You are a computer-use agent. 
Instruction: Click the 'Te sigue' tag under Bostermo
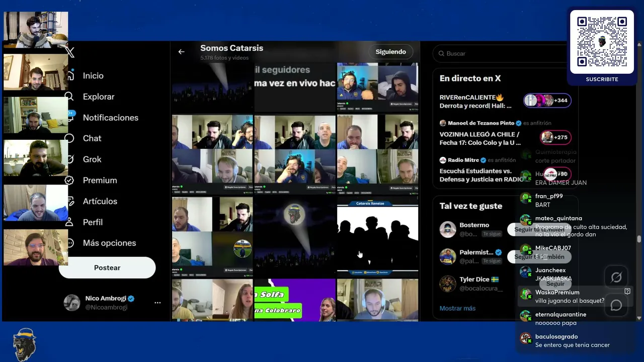pyautogui.click(x=492, y=234)
